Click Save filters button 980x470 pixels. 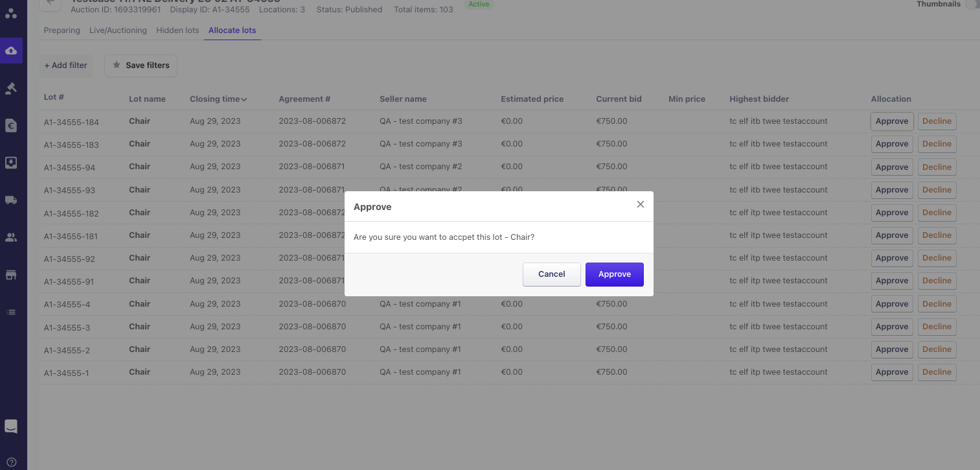coord(141,65)
